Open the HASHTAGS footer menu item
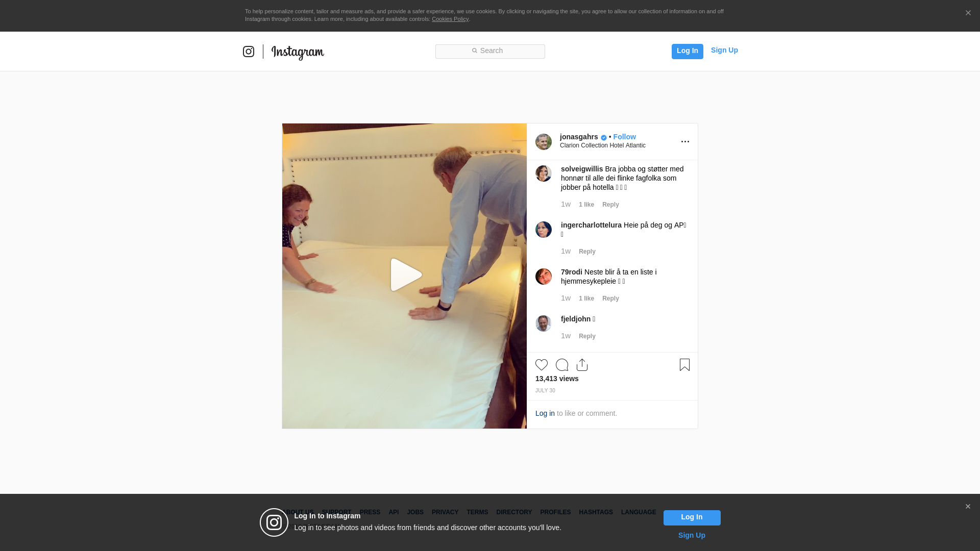This screenshot has height=551, width=980. (x=596, y=512)
